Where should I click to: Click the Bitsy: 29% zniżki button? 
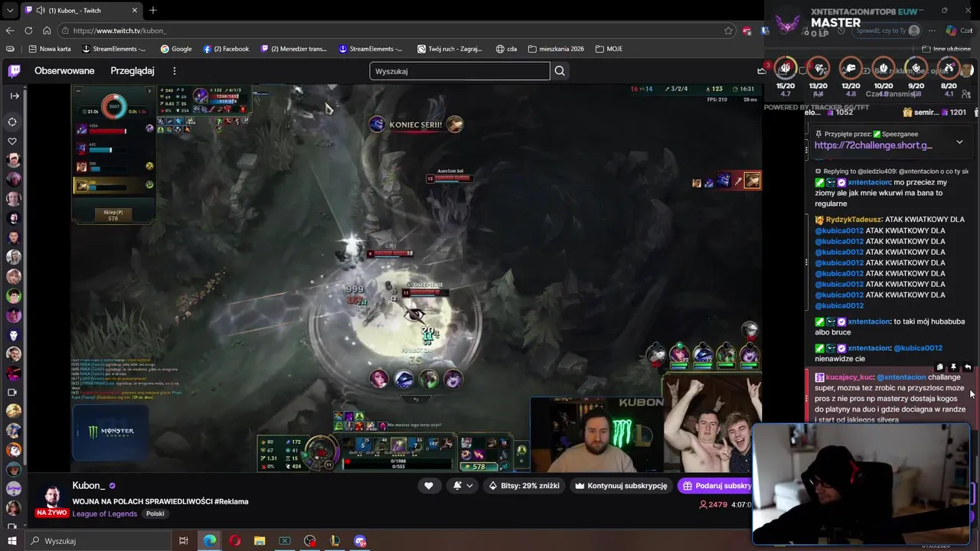coord(524,485)
